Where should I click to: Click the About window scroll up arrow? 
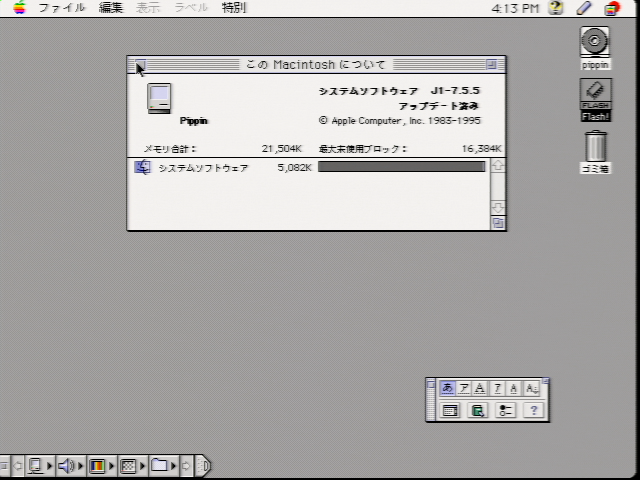(498, 166)
